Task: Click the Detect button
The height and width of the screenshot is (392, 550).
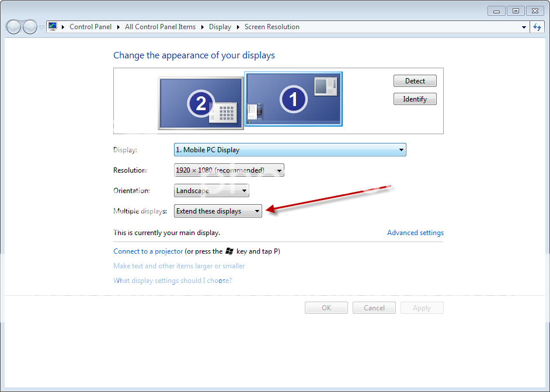Action: pos(415,81)
